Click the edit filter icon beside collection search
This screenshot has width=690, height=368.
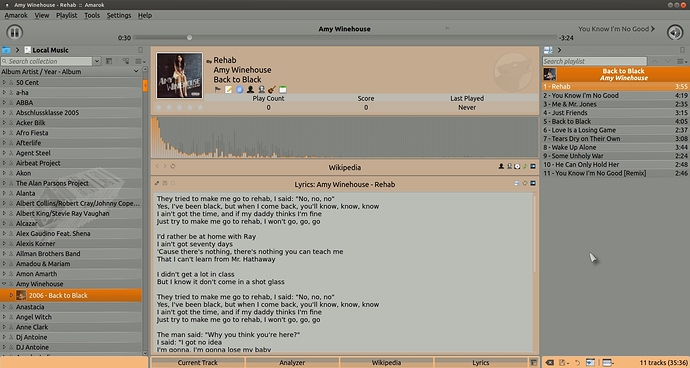(109, 61)
